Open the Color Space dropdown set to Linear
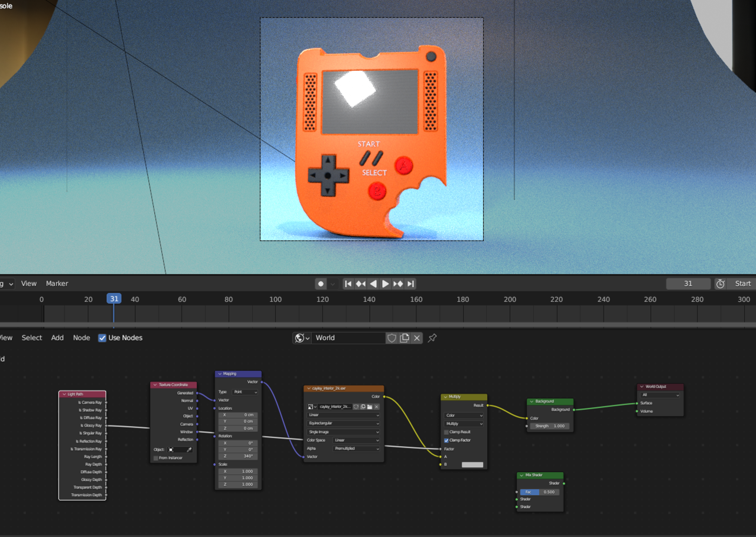 (356, 440)
